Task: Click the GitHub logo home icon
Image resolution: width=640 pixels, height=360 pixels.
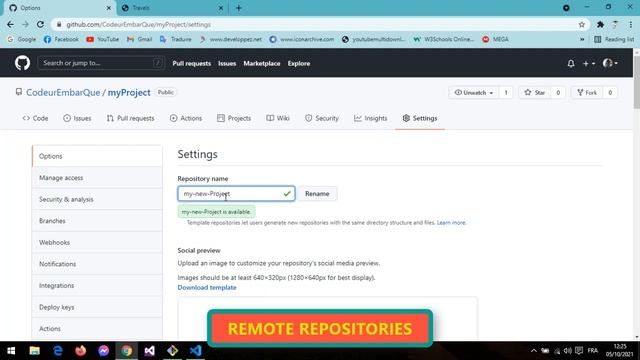Action: [x=22, y=63]
